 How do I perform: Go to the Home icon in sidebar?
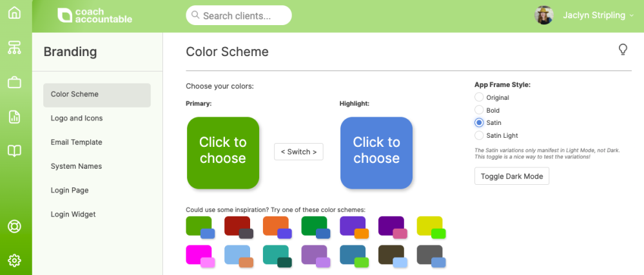14,13
